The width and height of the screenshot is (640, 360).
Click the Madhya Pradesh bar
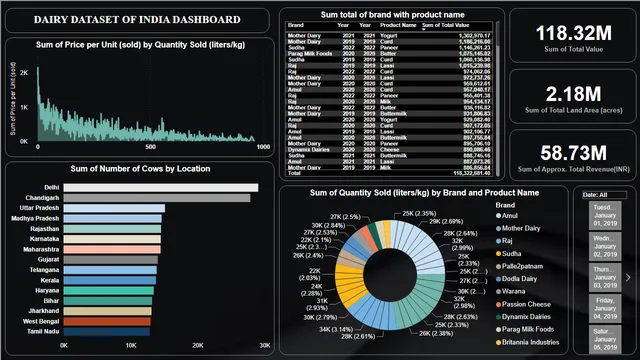tap(113, 219)
